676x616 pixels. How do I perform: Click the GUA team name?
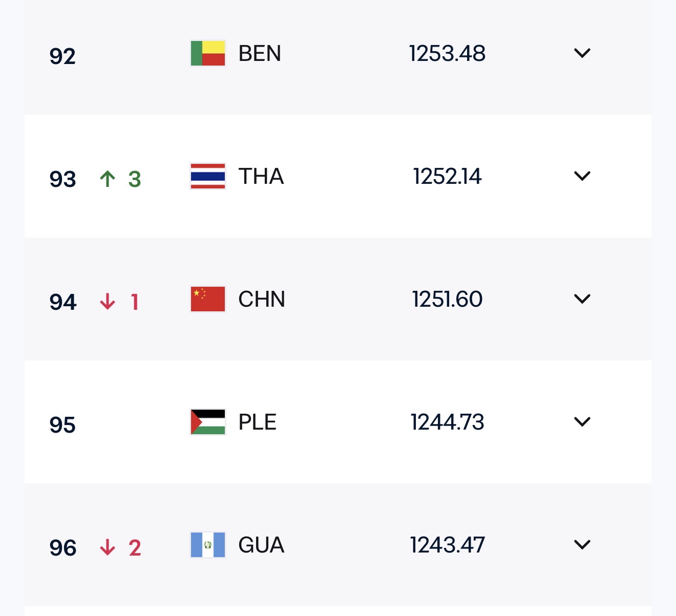[x=261, y=545]
